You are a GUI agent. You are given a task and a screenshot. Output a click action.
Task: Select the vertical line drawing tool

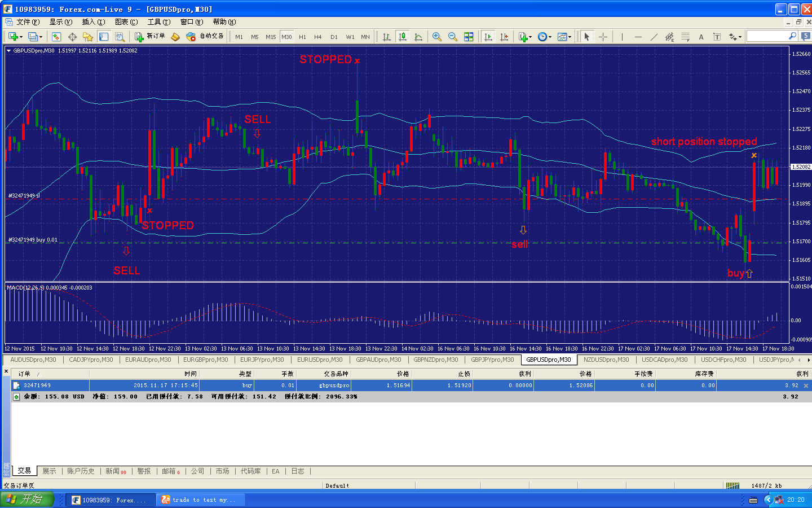point(622,37)
